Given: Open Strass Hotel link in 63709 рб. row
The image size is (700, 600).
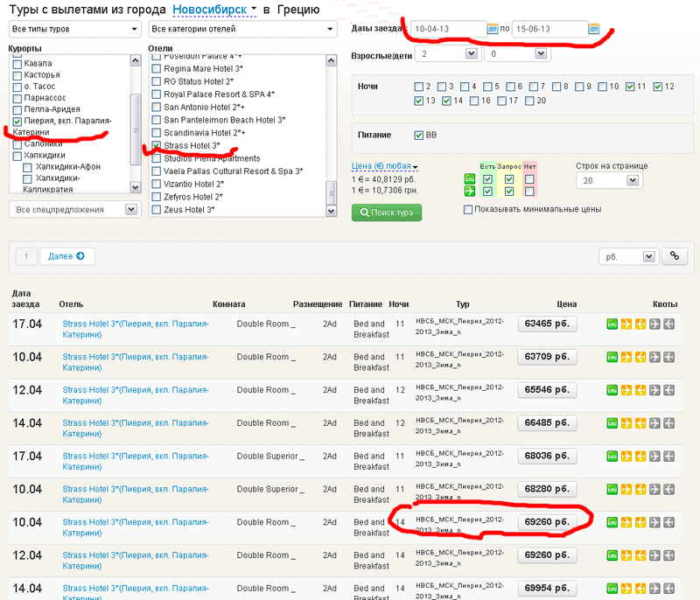Looking at the screenshot, I should pos(136,362).
